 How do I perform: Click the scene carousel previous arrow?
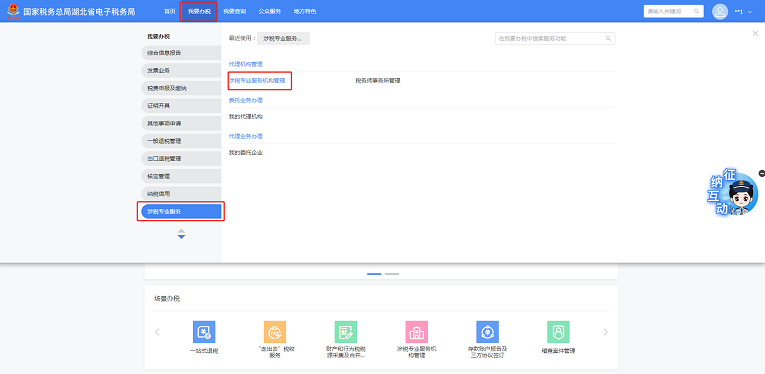[157, 332]
